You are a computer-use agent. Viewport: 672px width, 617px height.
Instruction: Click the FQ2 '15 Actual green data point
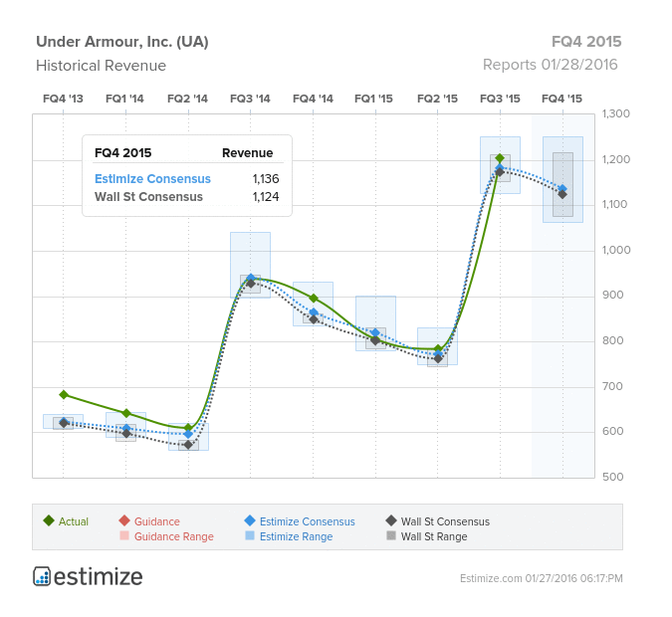pyautogui.click(x=438, y=348)
